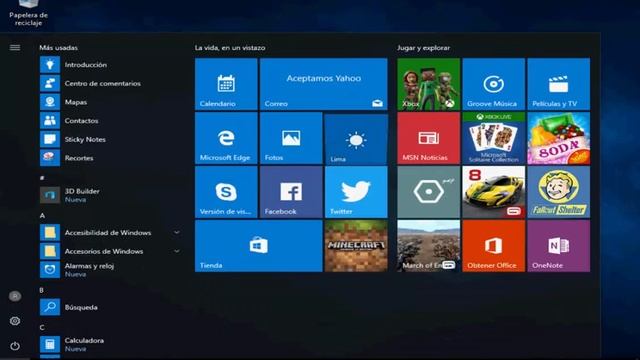
Task: Open Búsqueda app
Action: tap(110, 307)
